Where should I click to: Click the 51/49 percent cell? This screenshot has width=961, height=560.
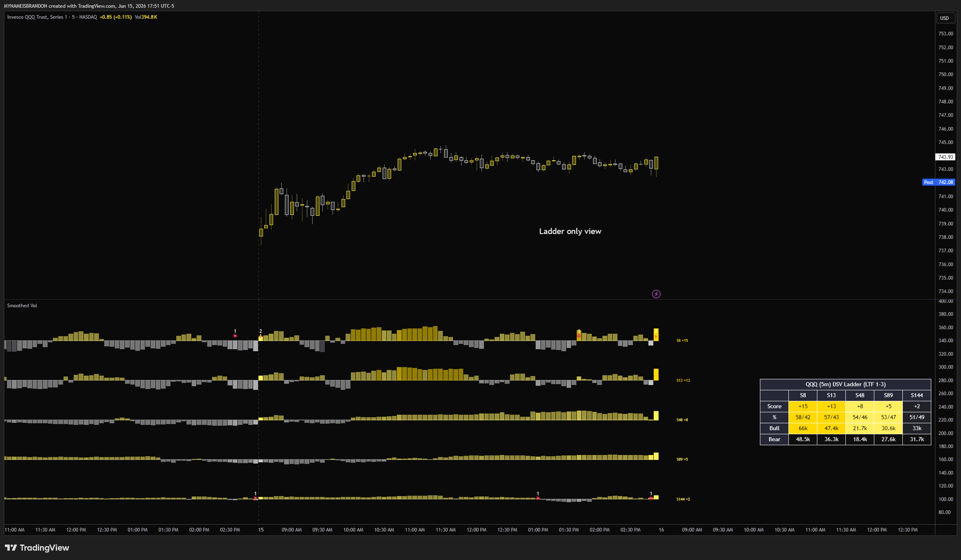point(917,417)
